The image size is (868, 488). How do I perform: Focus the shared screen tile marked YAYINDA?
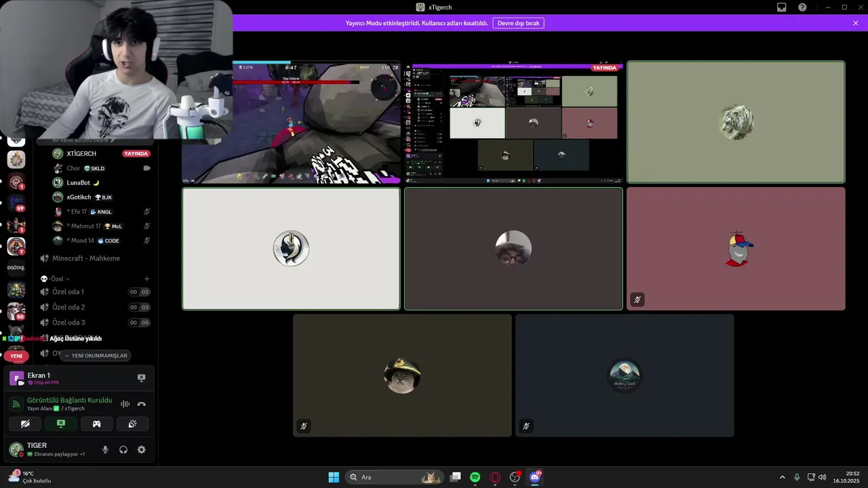(x=513, y=122)
